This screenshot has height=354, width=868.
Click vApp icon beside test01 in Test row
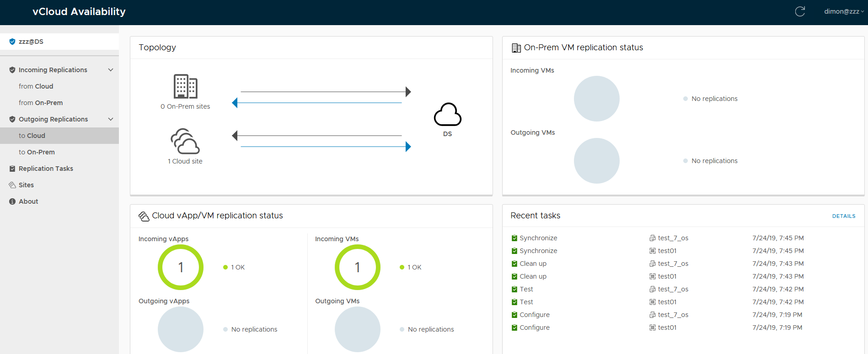653,302
